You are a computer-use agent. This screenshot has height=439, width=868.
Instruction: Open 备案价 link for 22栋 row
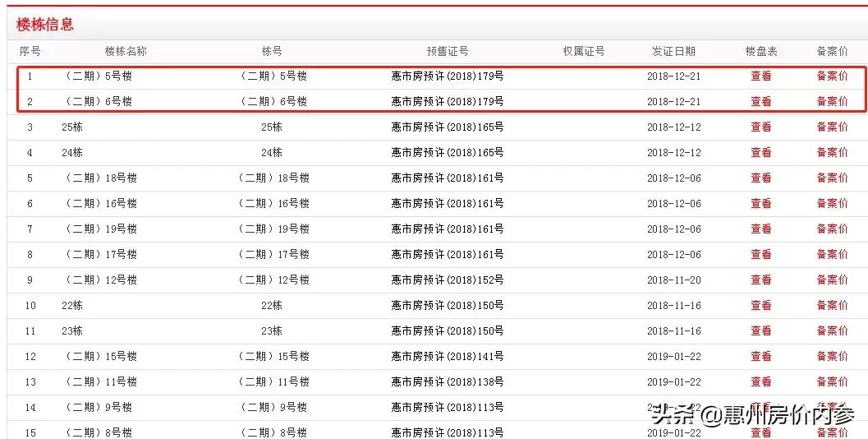tap(832, 306)
